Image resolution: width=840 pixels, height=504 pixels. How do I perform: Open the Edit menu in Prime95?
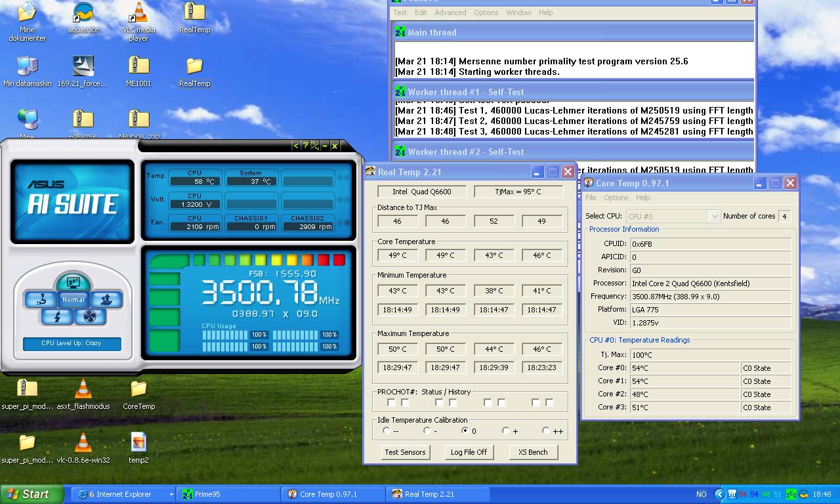click(421, 12)
